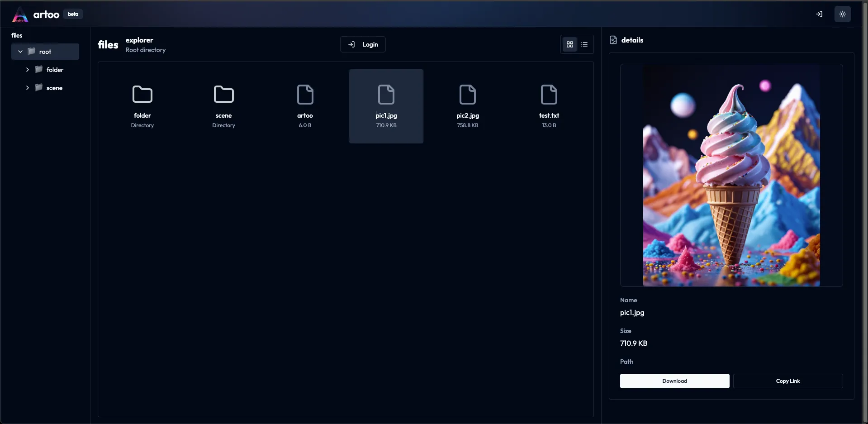Select folder in the sidebar tree
This screenshot has width=868, height=424.
tap(55, 70)
